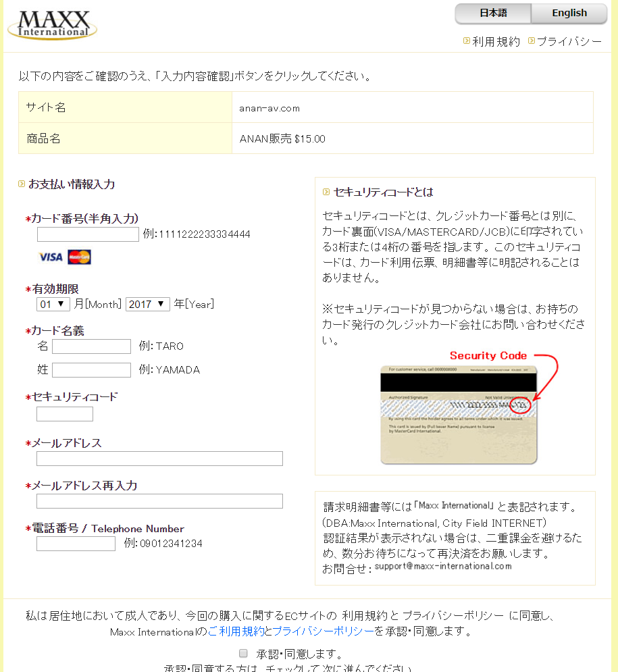
Task: Open the ご利用規約 link in agreement text
Action: pos(236,631)
